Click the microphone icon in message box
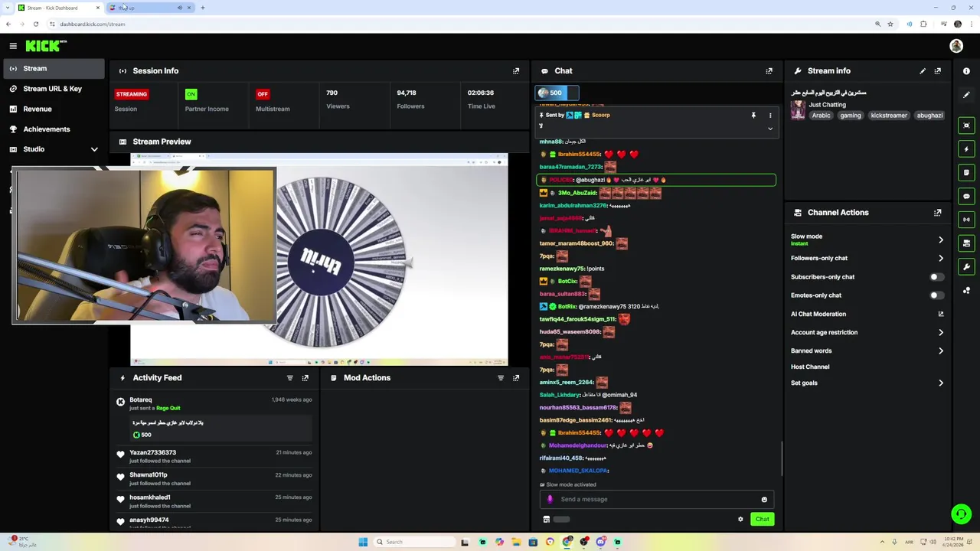The width and height of the screenshot is (980, 551). point(550,500)
